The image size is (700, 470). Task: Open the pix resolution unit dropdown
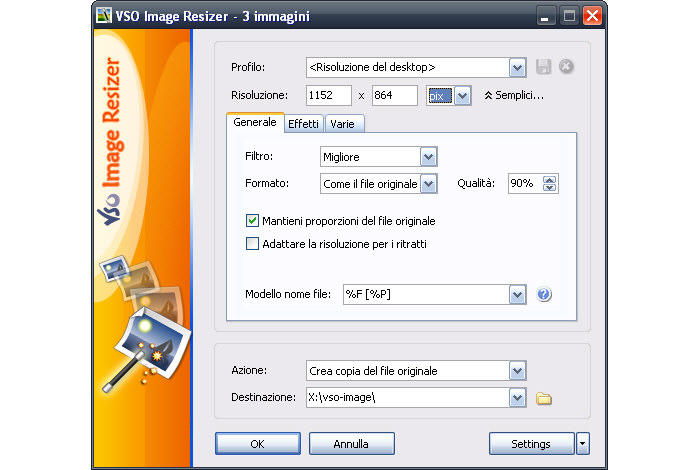point(462,96)
